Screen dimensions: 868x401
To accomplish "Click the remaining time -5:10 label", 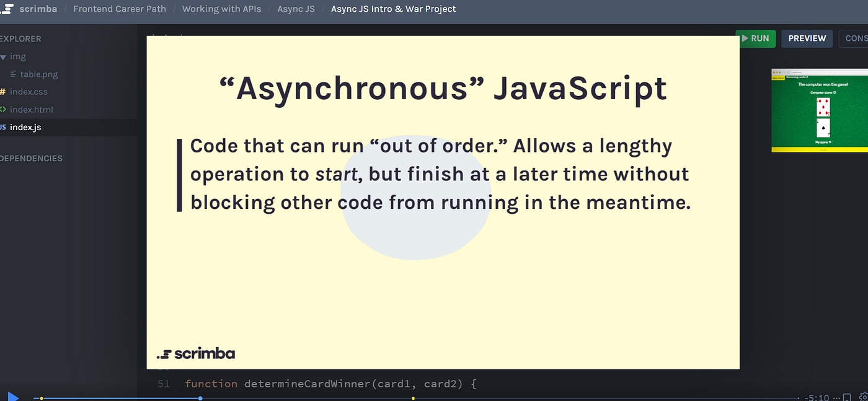I will click(x=817, y=397).
